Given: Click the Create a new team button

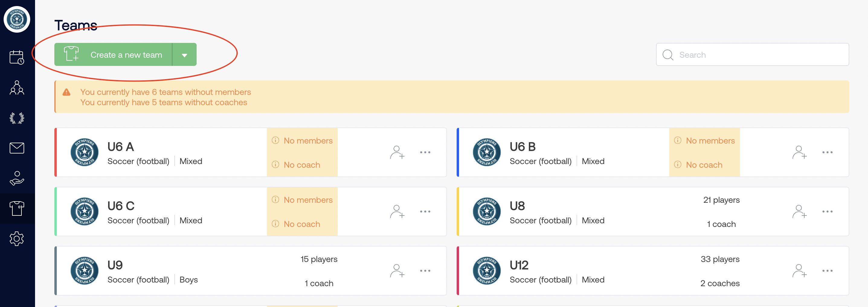Looking at the screenshot, I should (x=113, y=55).
